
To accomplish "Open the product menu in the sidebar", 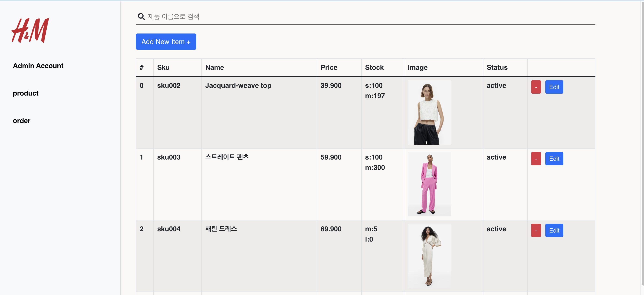I will tap(26, 93).
